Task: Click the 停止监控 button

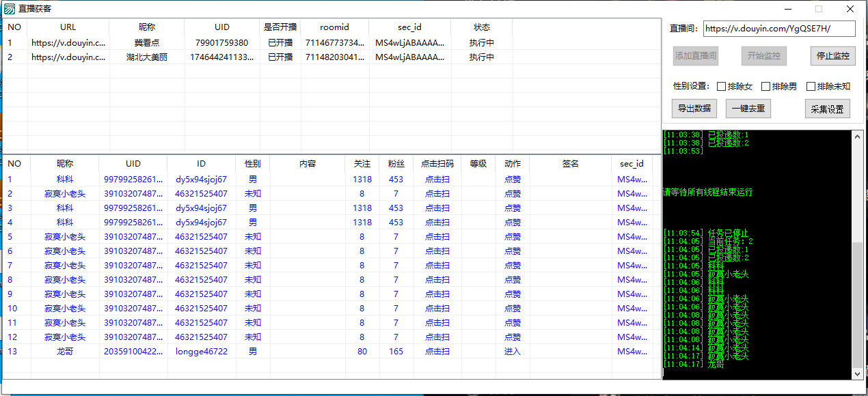Action: tap(833, 56)
